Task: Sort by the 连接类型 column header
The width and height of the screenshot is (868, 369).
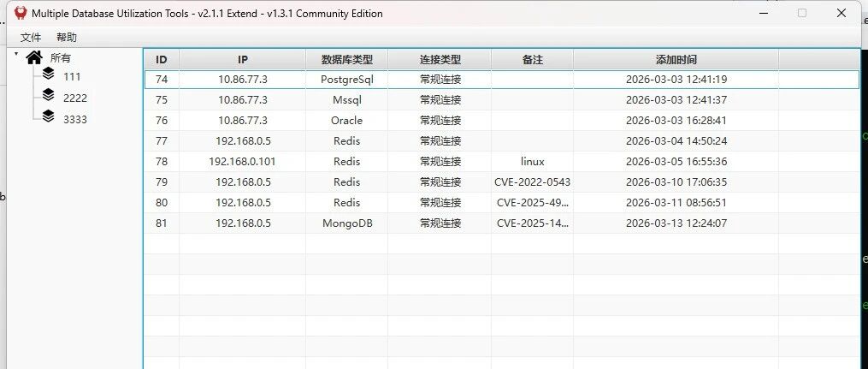Action: pos(440,60)
